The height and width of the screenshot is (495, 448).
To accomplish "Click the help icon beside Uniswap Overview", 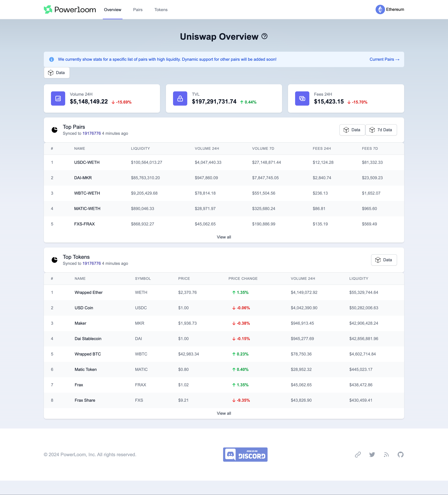I will coord(264,36).
